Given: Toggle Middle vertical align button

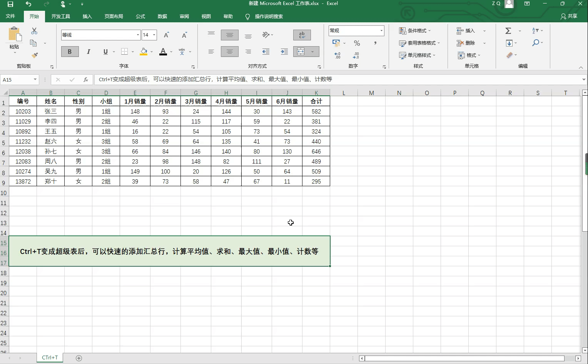Looking at the screenshot, I should point(230,35).
